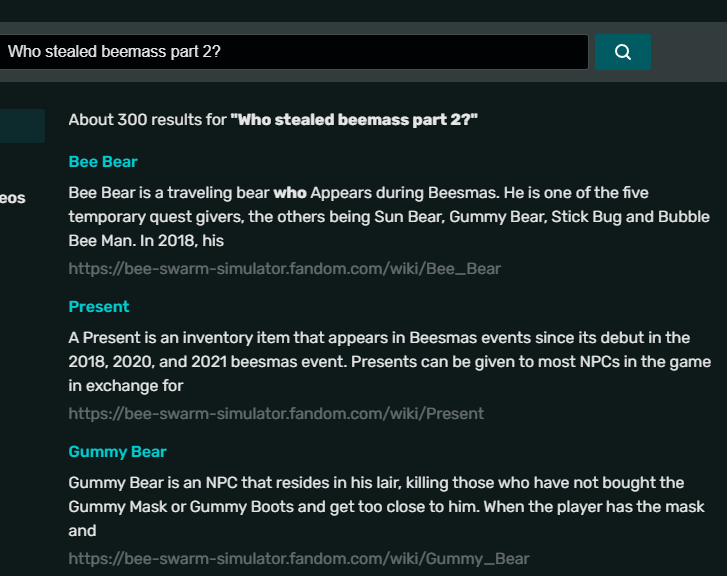727x576 pixels.
Task: Click the bold quoted query in results heading
Action: pyautogui.click(x=354, y=120)
